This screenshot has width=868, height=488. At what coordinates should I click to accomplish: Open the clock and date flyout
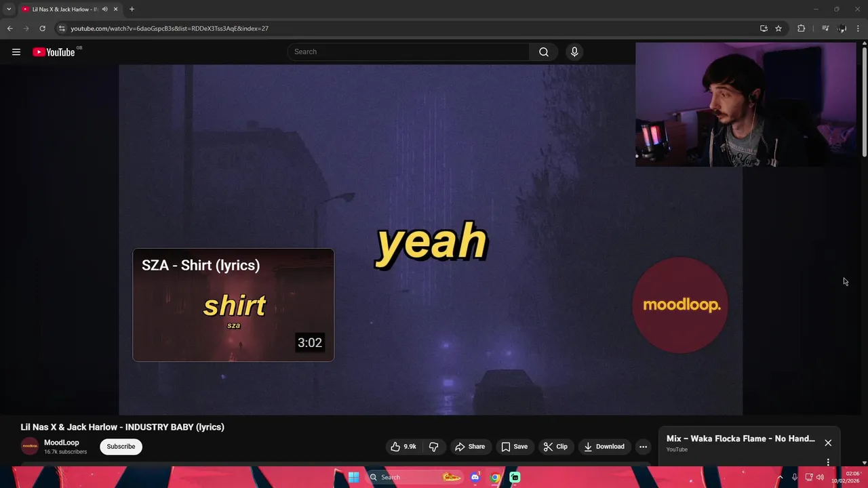tap(846, 477)
